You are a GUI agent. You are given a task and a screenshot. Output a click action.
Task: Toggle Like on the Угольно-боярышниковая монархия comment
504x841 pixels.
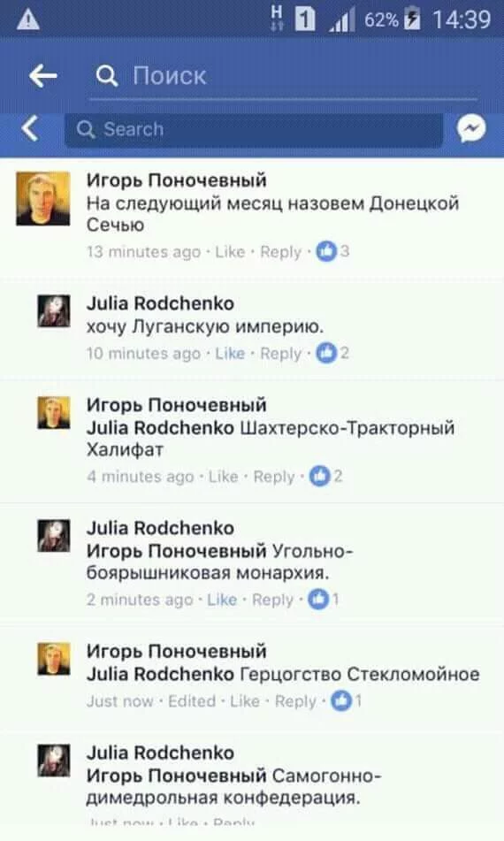pos(222,600)
